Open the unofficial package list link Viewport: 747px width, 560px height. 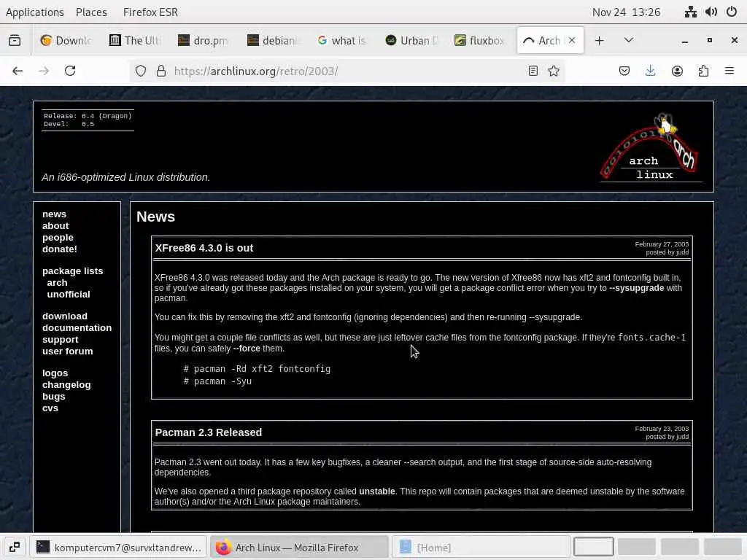[69, 295]
